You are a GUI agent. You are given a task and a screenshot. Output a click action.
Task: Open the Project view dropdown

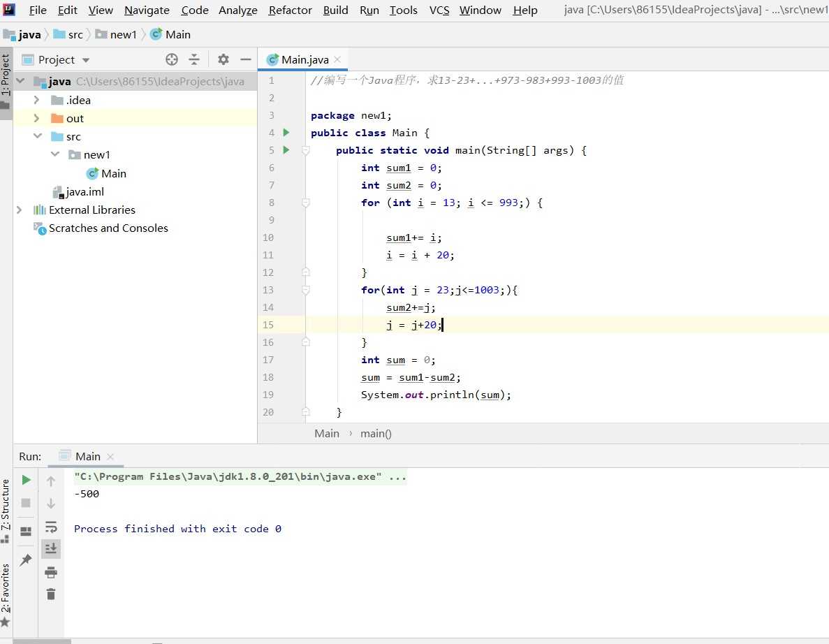pos(86,60)
